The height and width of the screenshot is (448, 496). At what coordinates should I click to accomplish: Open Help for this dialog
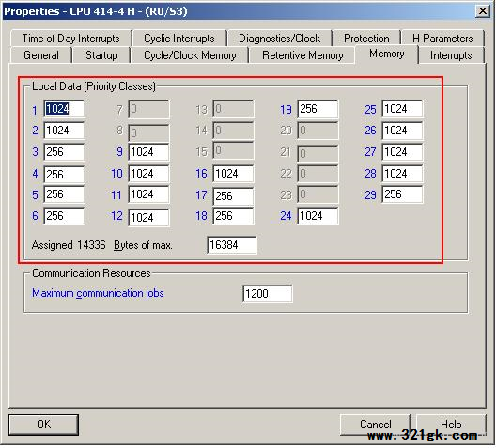coord(451,425)
